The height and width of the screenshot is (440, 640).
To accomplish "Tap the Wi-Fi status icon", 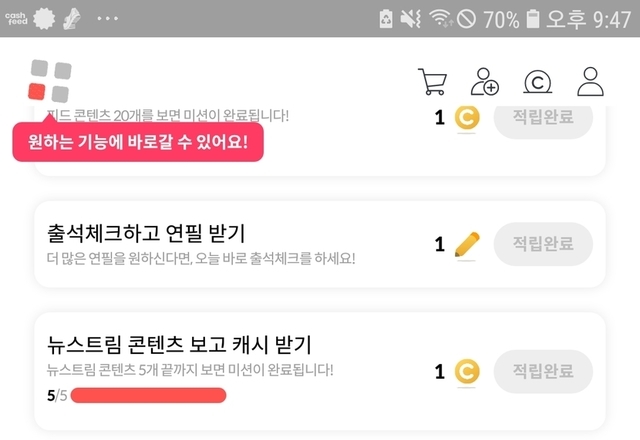I will coord(440,19).
